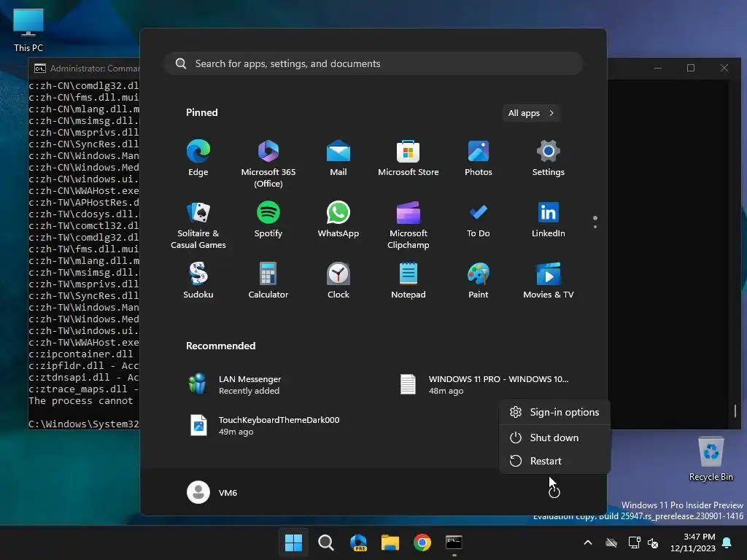Click the network display tray icon

634,542
